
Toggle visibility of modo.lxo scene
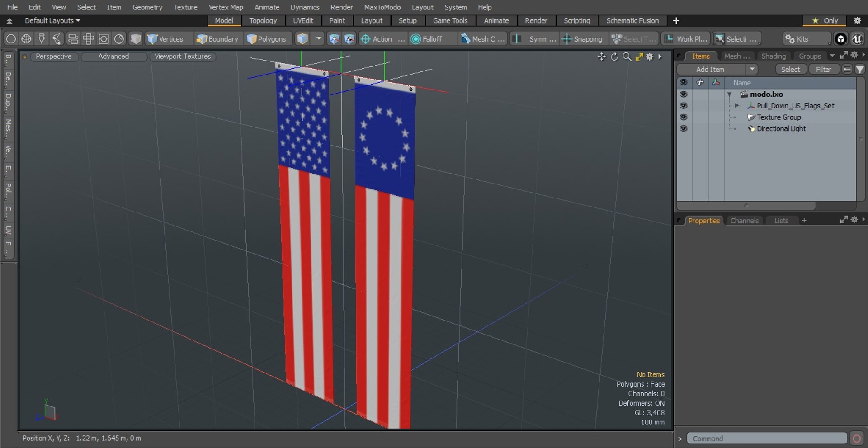pos(684,94)
